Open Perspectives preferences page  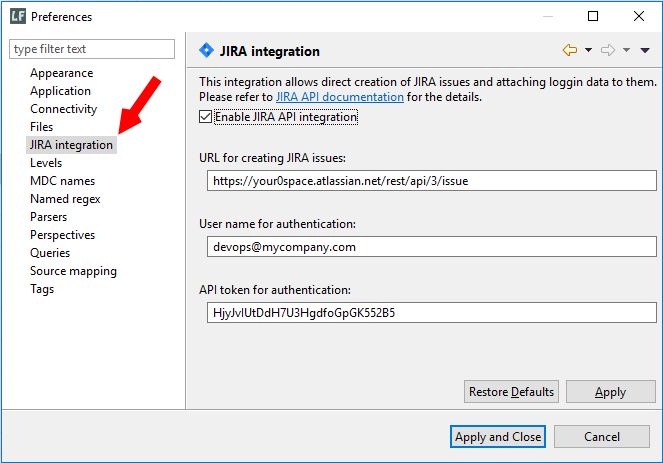point(63,235)
